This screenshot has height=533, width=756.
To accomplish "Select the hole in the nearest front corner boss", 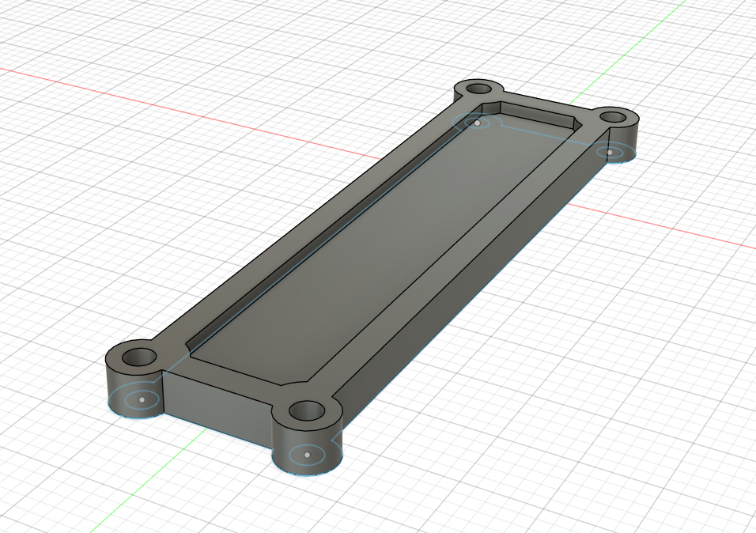I will 307,411.
